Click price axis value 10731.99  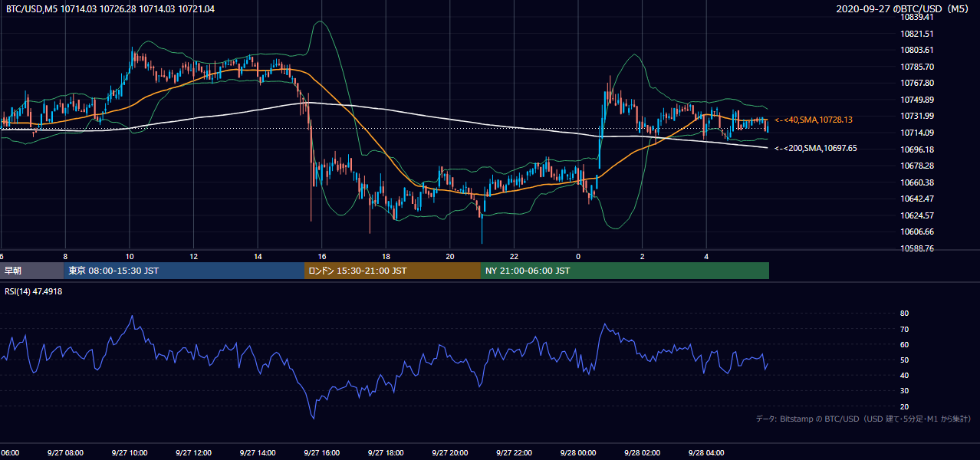(917, 116)
